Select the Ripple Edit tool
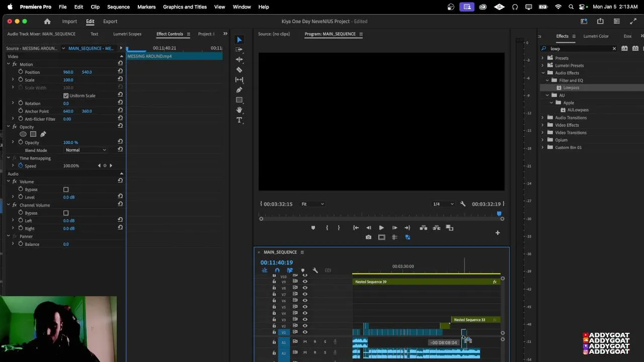 [x=239, y=59]
